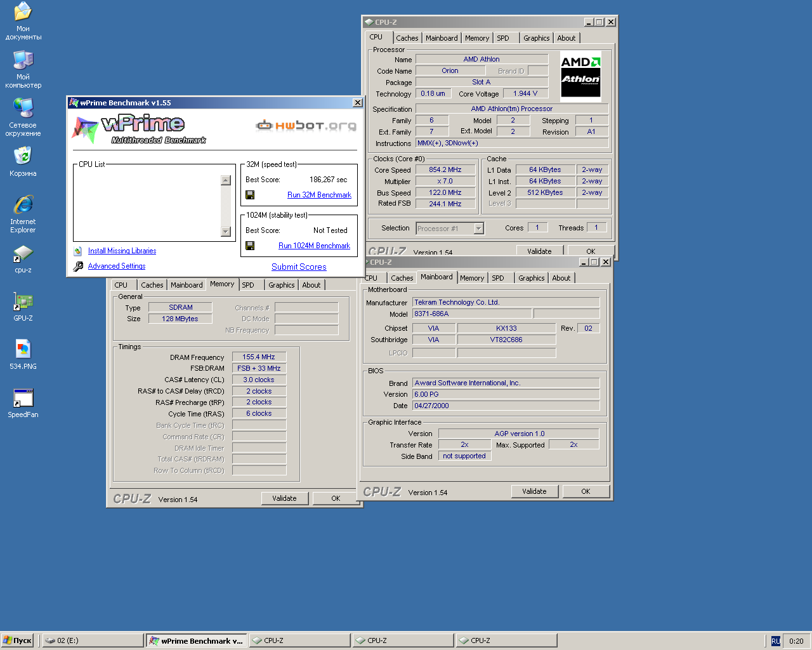Click Run 32M Benchmark link
The image size is (812, 650).
click(319, 195)
